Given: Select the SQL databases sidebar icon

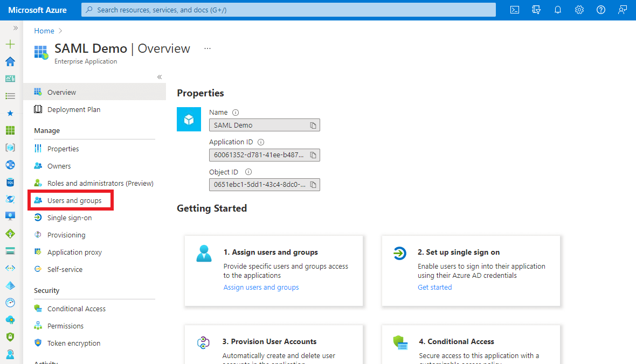Looking at the screenshot, I should [x=10, y=182].
